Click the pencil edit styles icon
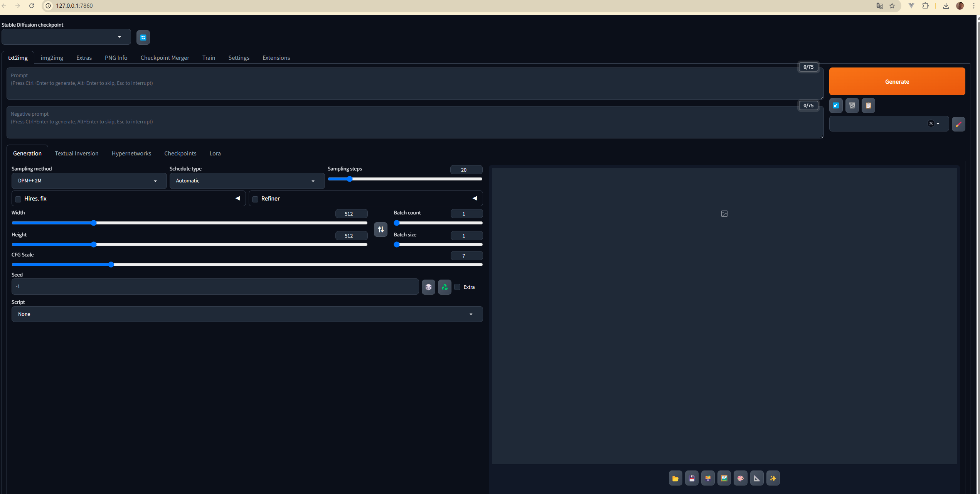This screenshot has width=980, height=494. point(958,124)
